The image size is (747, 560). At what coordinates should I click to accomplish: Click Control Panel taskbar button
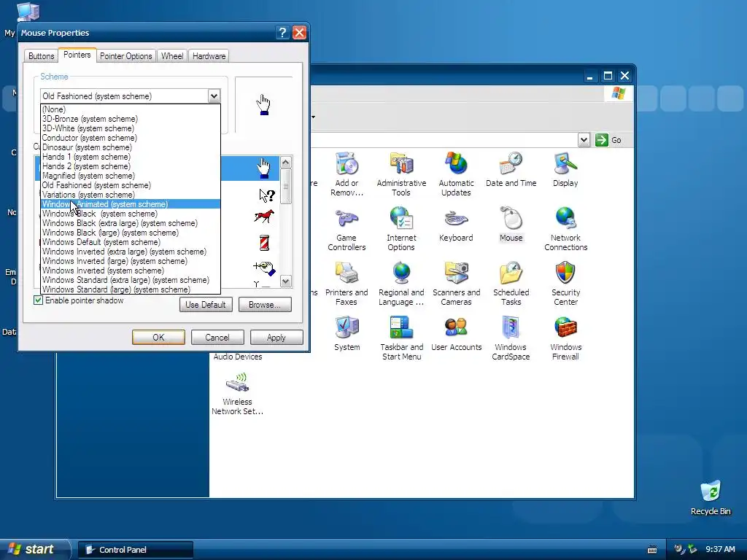(x=136, y=550)
